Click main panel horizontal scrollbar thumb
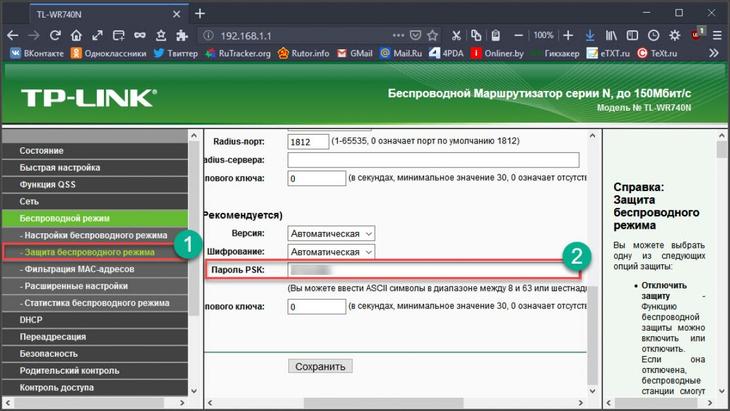730x411 pixels. 383,403
